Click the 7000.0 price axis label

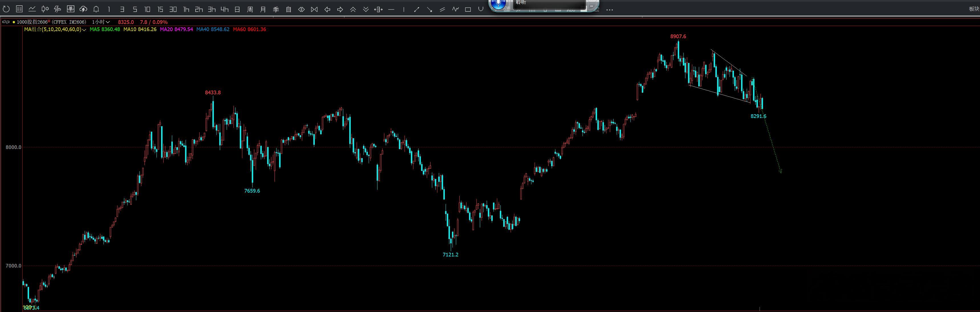[x=13, y=266]
